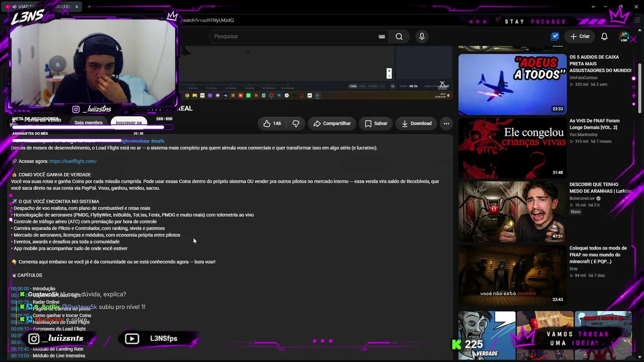Close the Load Flight browser tab
Viewport: 644px width, 362px height.
(76, 7)
